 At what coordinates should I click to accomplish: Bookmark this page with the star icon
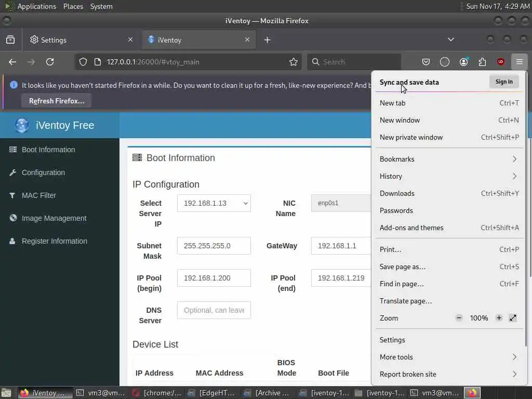(294, 62)
